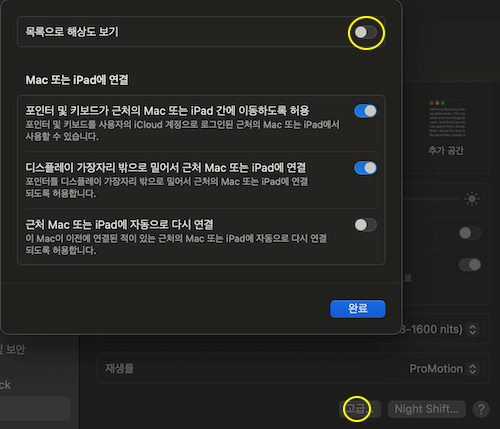Click the 목록으로 해상도 보기 label
The width and height of the screenshot is (500, 429).
pos(72,32)
